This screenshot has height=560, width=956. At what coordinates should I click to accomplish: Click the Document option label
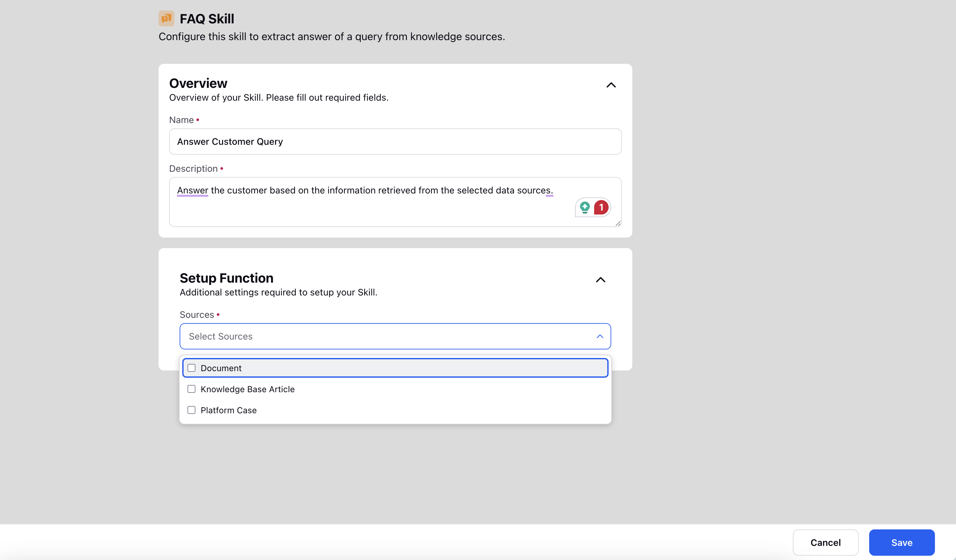coord(221,369)
